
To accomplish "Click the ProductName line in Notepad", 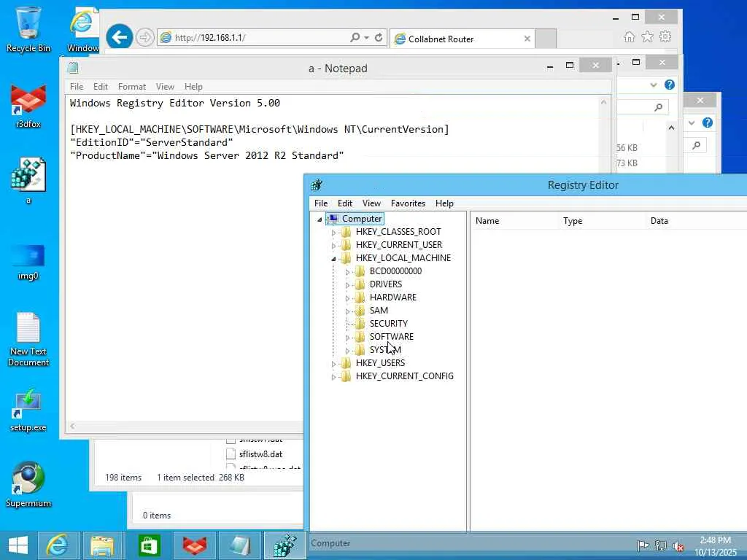I will point(206,156).
